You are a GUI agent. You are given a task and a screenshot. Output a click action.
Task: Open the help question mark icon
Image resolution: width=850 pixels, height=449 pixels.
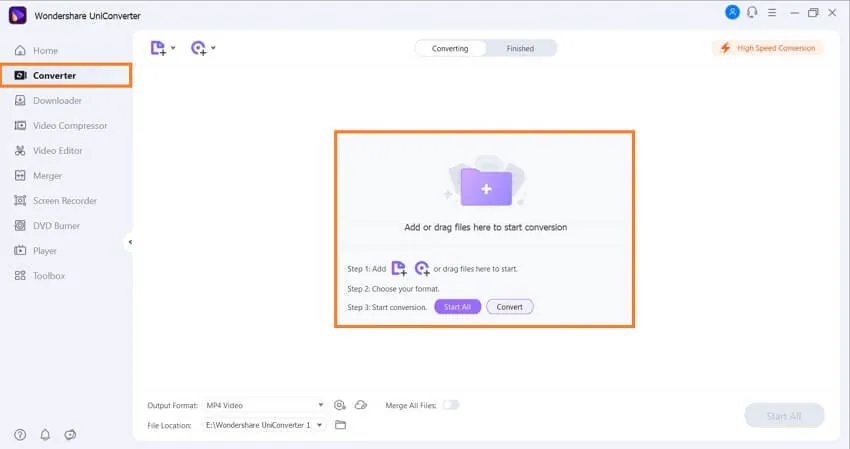pos(20,434)
